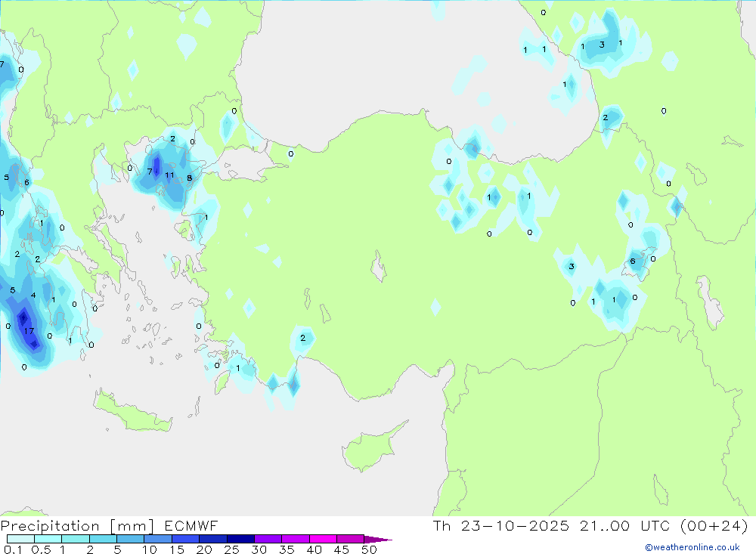
Task: Click the weatheronline.co.uk copyright link
Action: click(692, 547)
